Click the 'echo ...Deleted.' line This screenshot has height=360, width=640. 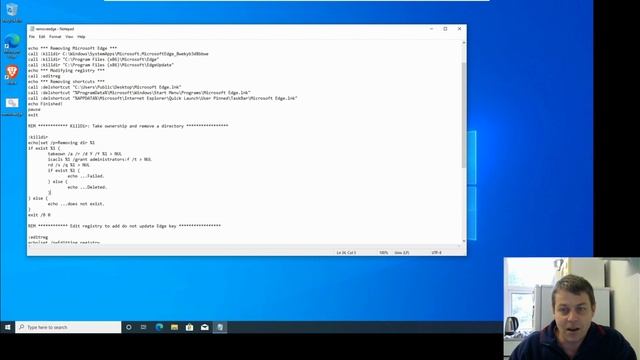click(x=87, y=187)
